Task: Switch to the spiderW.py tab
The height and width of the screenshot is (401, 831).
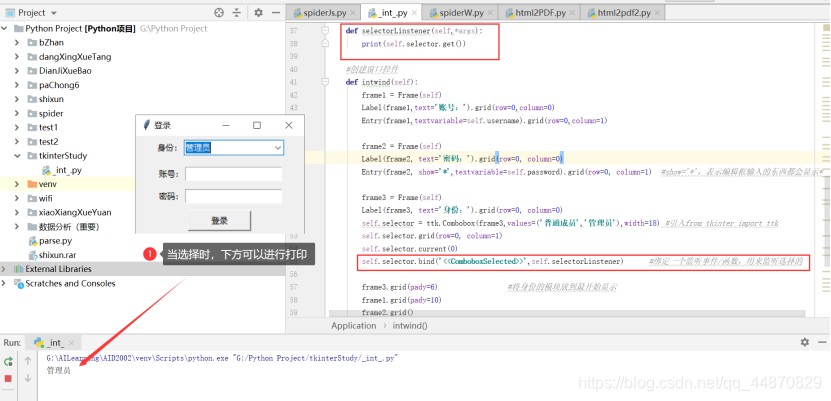Action: (464, 12)
